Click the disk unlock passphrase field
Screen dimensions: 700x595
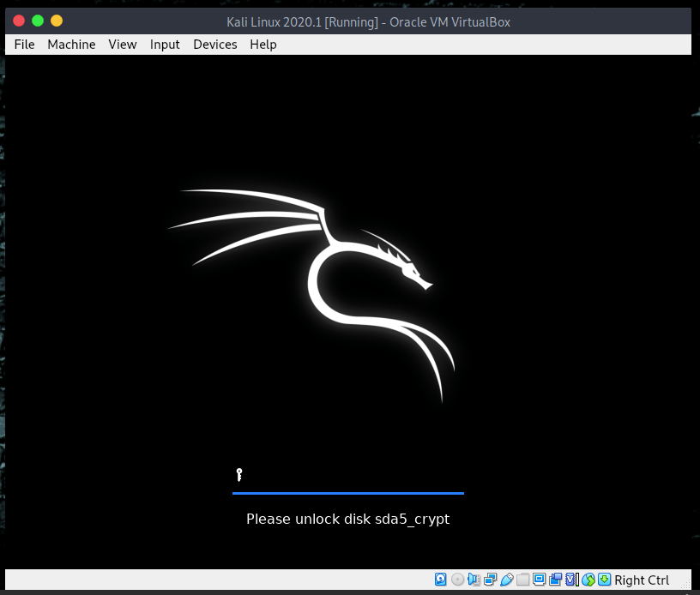pos(348,478)
